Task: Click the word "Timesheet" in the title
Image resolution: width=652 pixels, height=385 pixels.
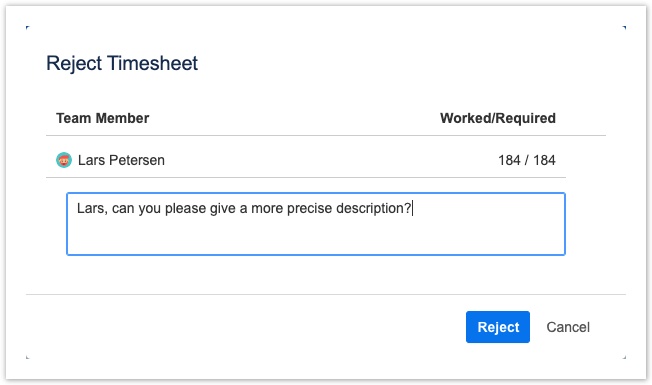Action: (x=153, y=63)
